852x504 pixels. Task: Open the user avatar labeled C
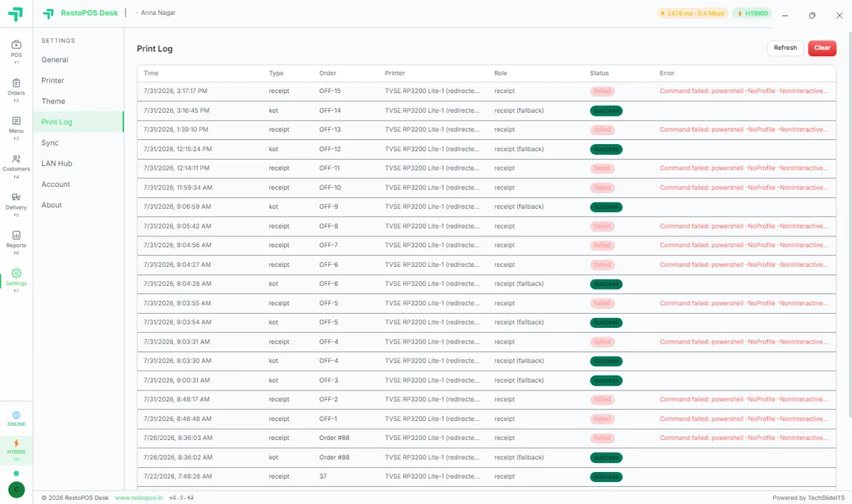click(16, 490)
